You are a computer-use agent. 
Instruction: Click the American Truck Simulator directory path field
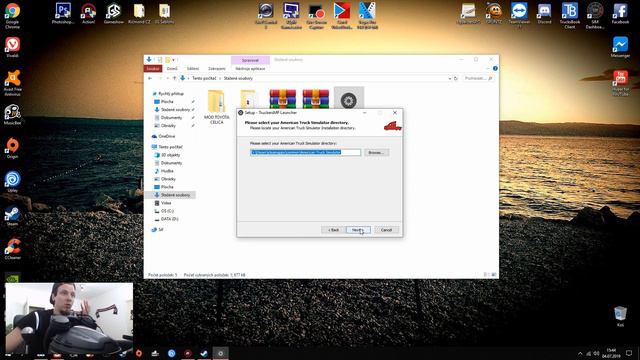pos(305,152)
